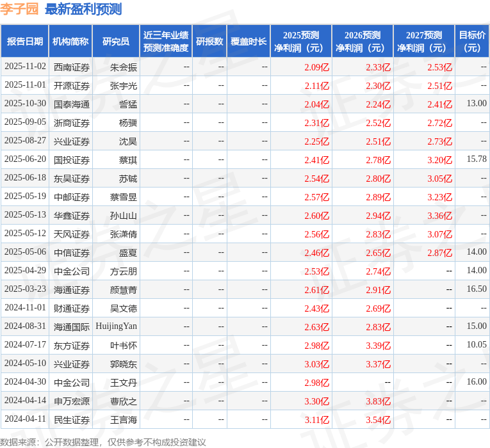Screen dimensions: 490x448
Task: Select the 民生证券 institution cell
Action: tap(72, 420)
